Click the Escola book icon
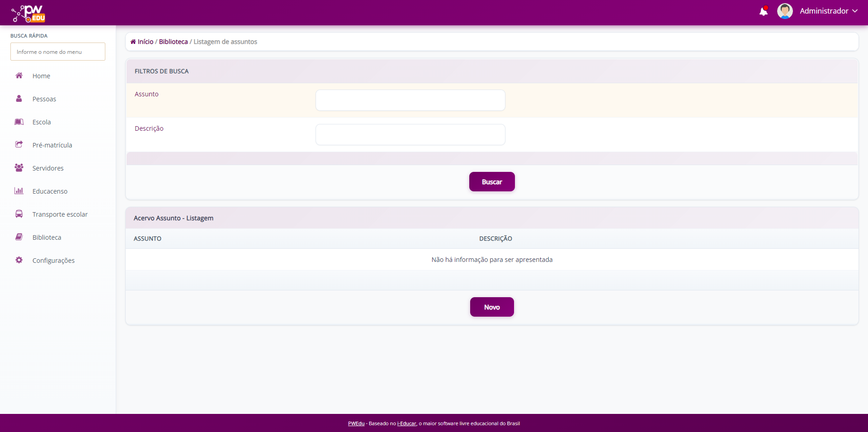 pos(19,122)
